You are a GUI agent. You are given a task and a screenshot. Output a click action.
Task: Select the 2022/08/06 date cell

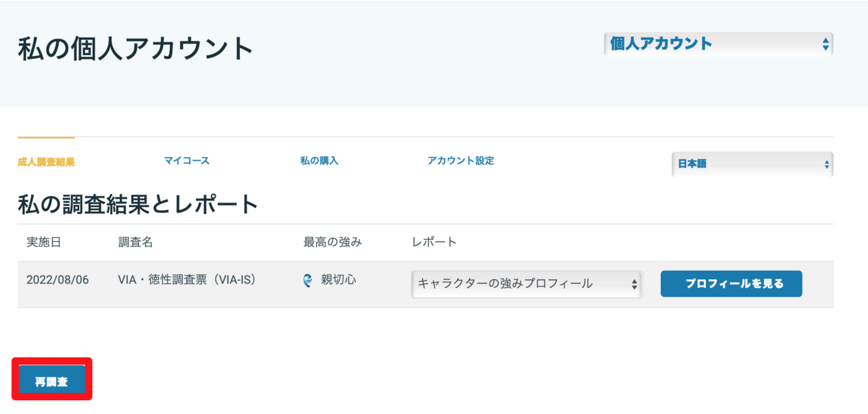click(57, 280)
